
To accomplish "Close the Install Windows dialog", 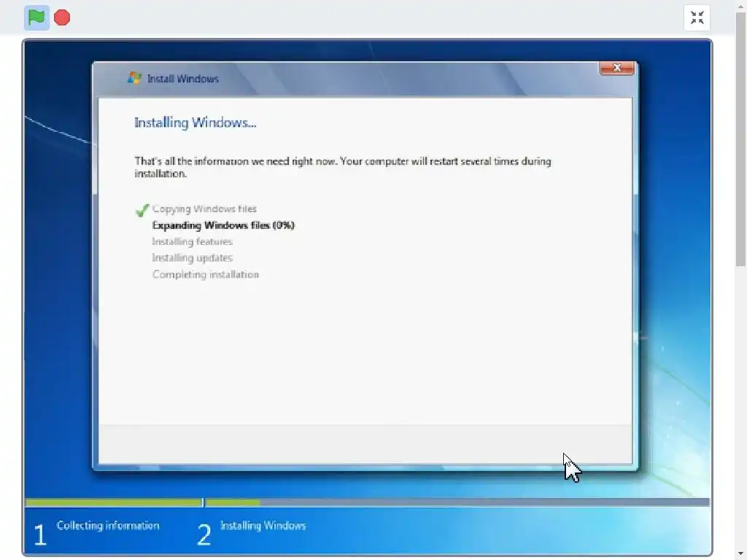I will pyautogui.click(x=617, y=68).
